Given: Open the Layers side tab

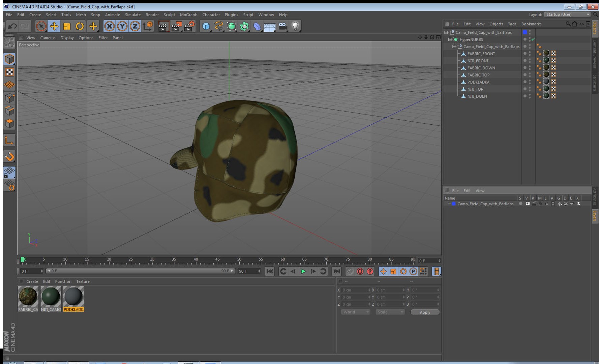Looking at the screenshot, I should click(595, 216).
